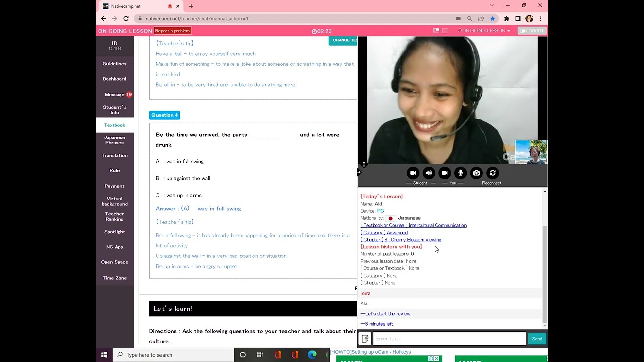The image size is (644, 362).
Task: Click the Question 4 label
Action: (165, 115)
